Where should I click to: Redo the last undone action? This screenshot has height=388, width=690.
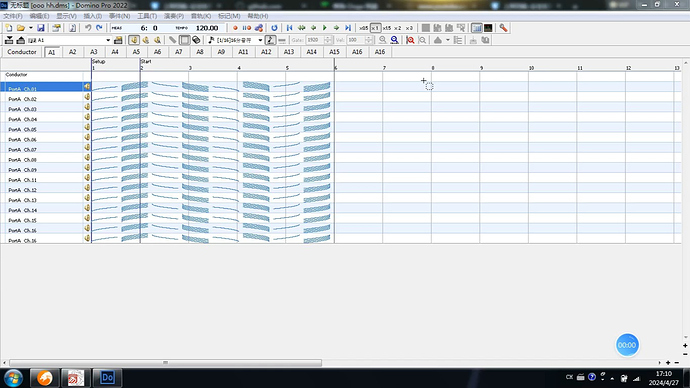point(99,28)
